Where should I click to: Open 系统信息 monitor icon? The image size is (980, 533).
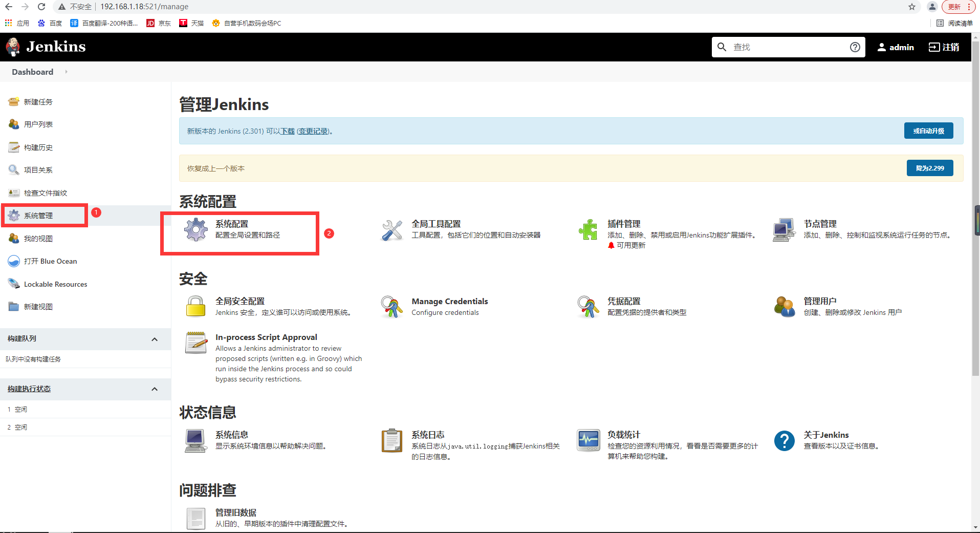(x=196, y=440)
